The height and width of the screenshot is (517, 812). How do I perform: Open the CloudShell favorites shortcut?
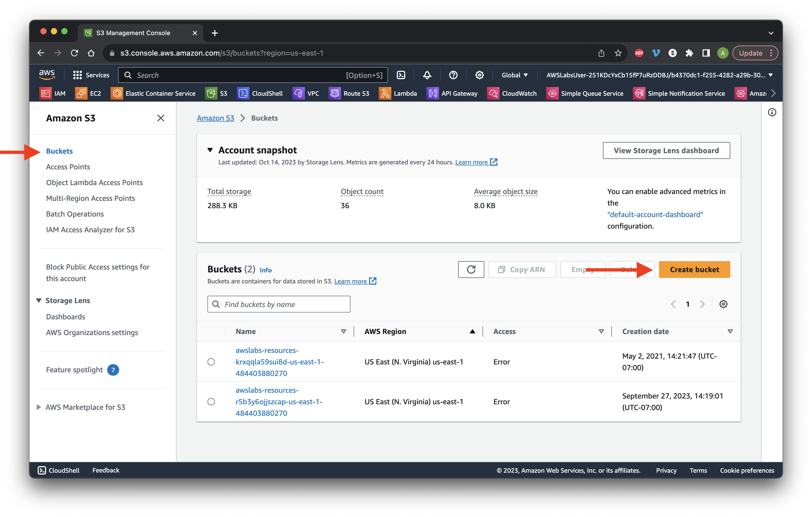tap(260, 94)
